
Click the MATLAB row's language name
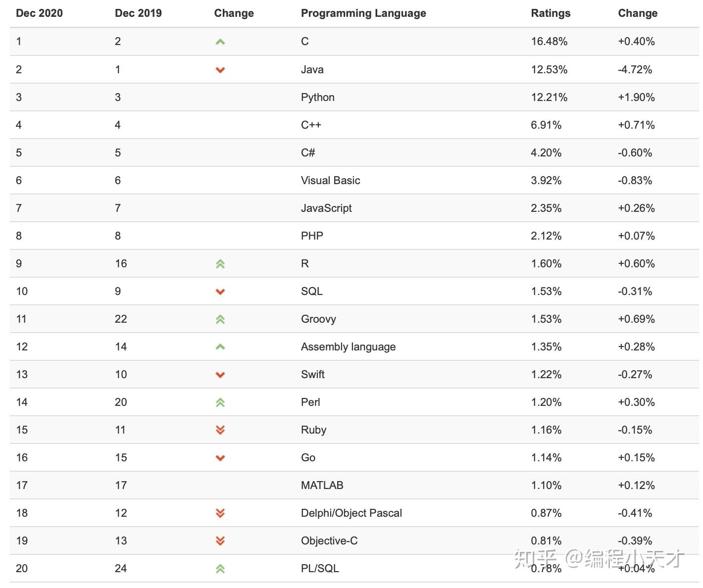point(322,485)
